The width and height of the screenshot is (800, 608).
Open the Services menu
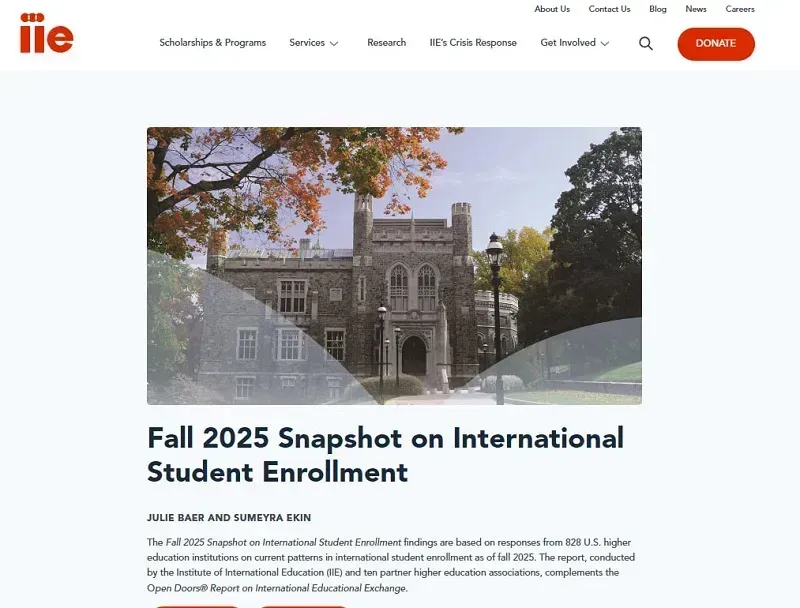307,43
